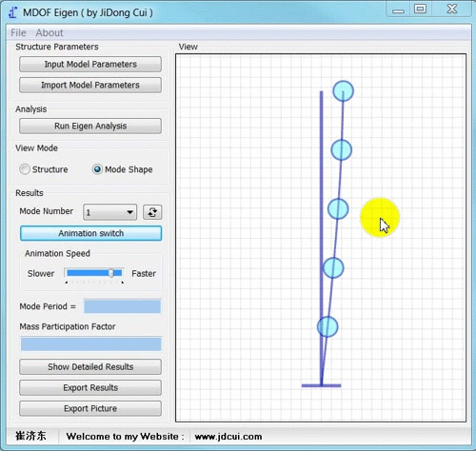Click the topmost mass node circle
Image resolution: width=476 pixels, height=451 pixels.
pyautogui.click(x=343, y=91)
